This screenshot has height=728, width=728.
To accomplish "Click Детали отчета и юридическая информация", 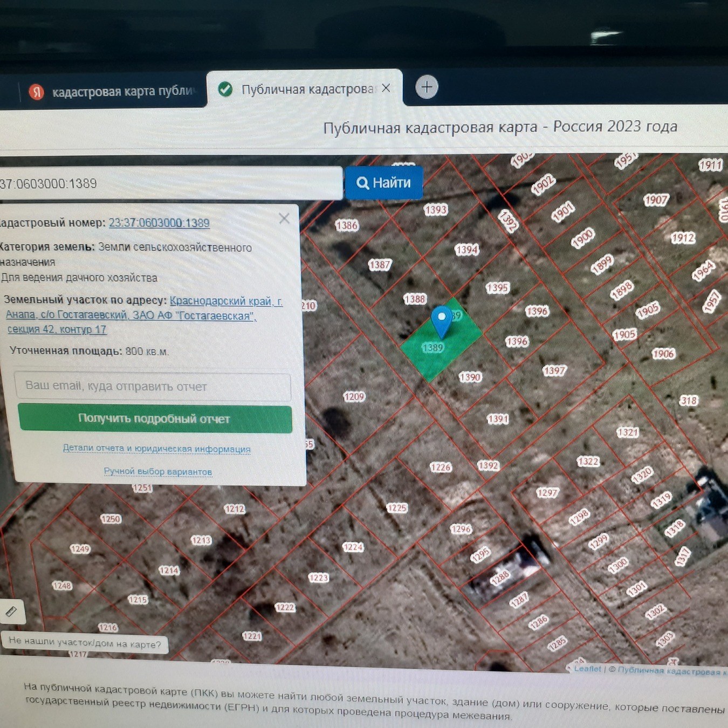I will pos(156,448).
